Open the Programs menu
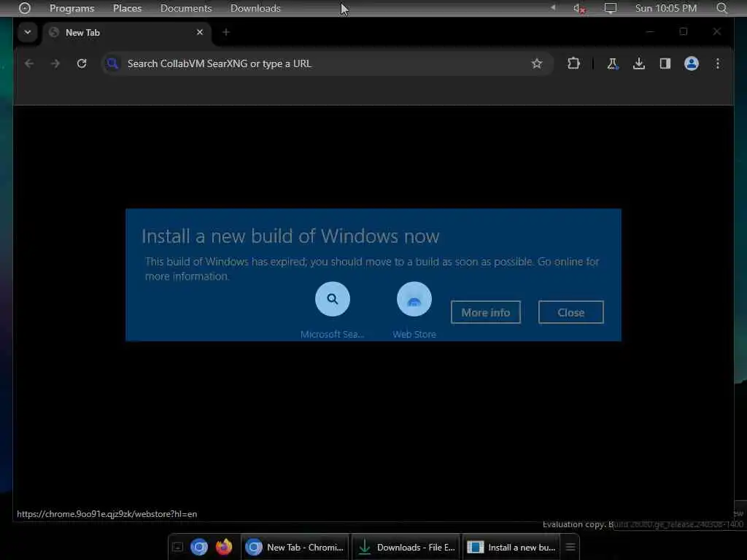This screenshot has width=747, height=560. (x=72, y=8)
